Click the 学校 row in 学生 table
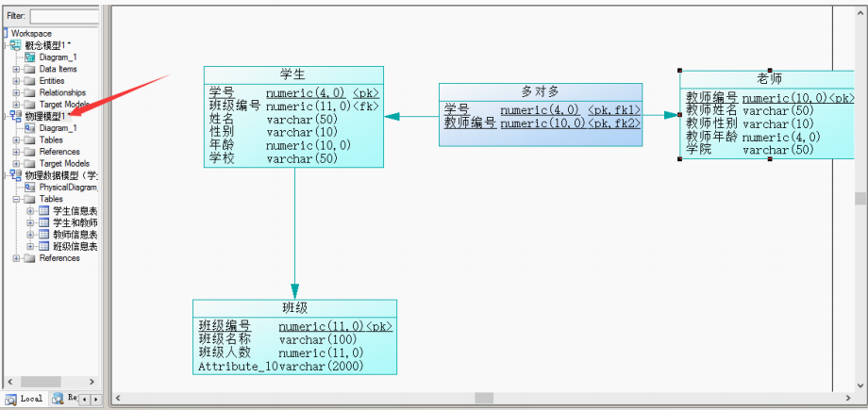The height and width of the screenshot is (410, 868). point(274,158)
